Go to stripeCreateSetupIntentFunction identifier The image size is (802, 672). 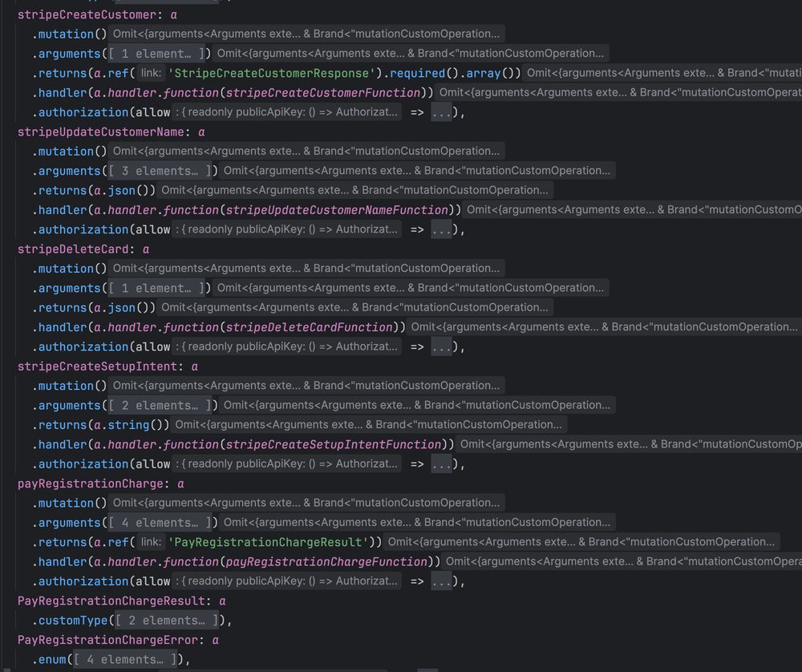pos(334,445)
